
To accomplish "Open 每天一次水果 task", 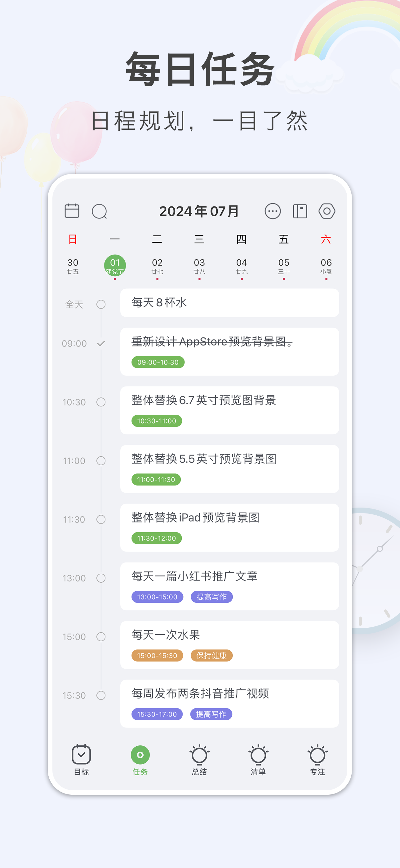I will tap(229, 644).
